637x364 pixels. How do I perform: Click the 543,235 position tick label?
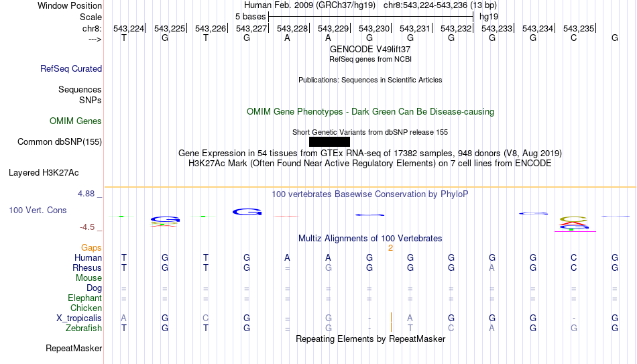(x=579, y=28)
